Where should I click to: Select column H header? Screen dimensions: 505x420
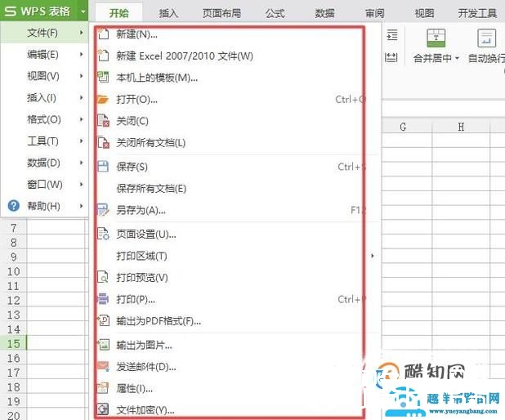point(461,127)
